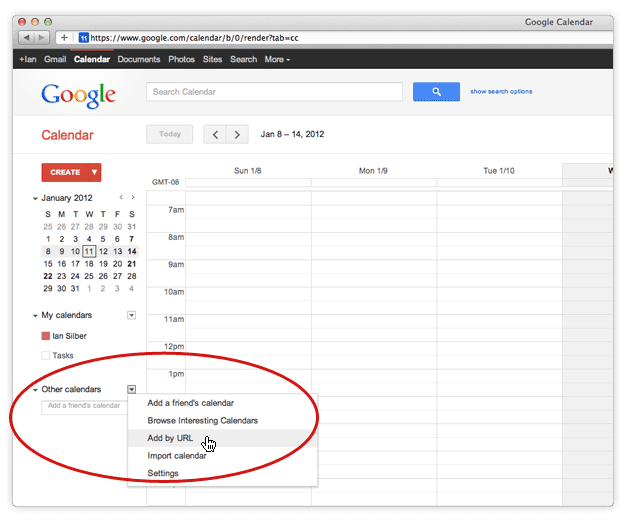Open My calendars options dropdown
Viewport: 629px width, 524px height.
pos(131,315)
